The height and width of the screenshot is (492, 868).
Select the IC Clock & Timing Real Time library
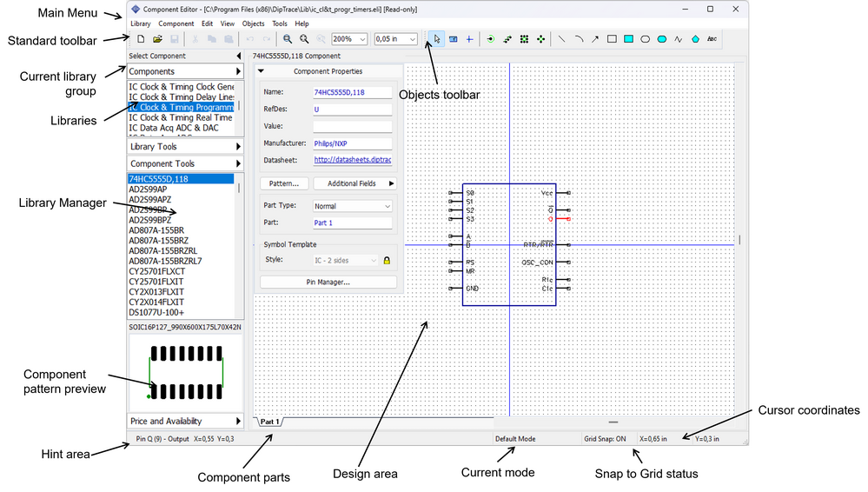(x=181, y=117)
